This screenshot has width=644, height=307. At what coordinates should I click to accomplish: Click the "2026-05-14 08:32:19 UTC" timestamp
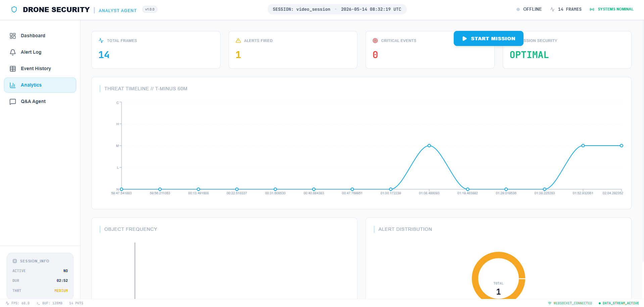click(x=371, y=9)
